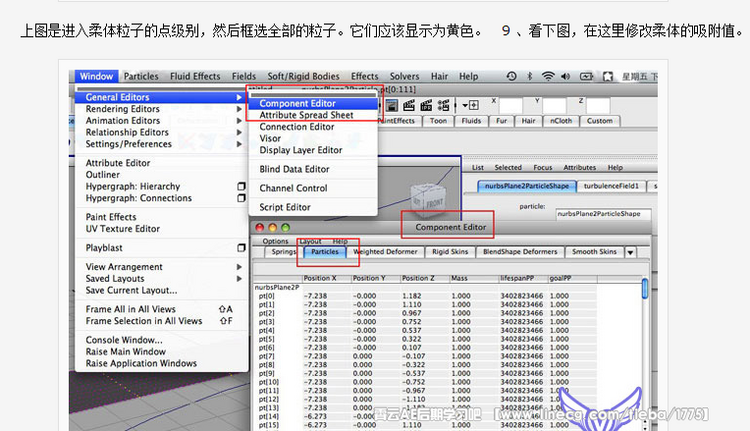Choose Outliner from the Window menu

click(x=162, y=175)
